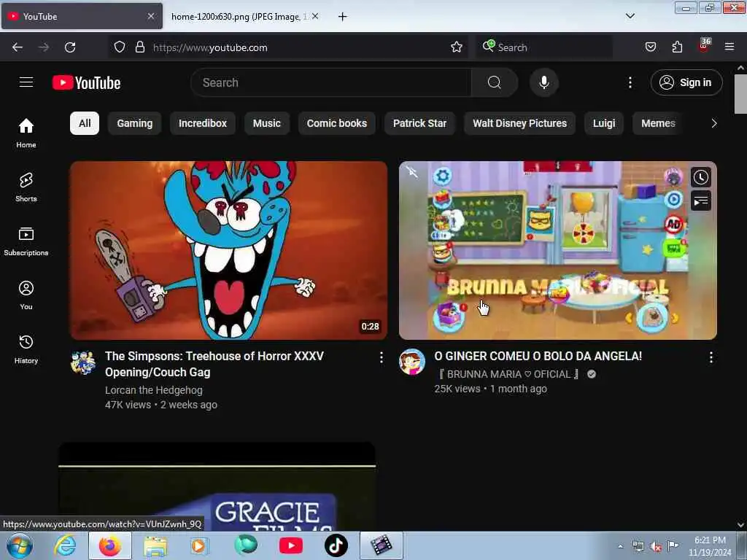Screen dimensions: 747x560
Task: Add Ginger video to queue
Action: coord(700,201)
